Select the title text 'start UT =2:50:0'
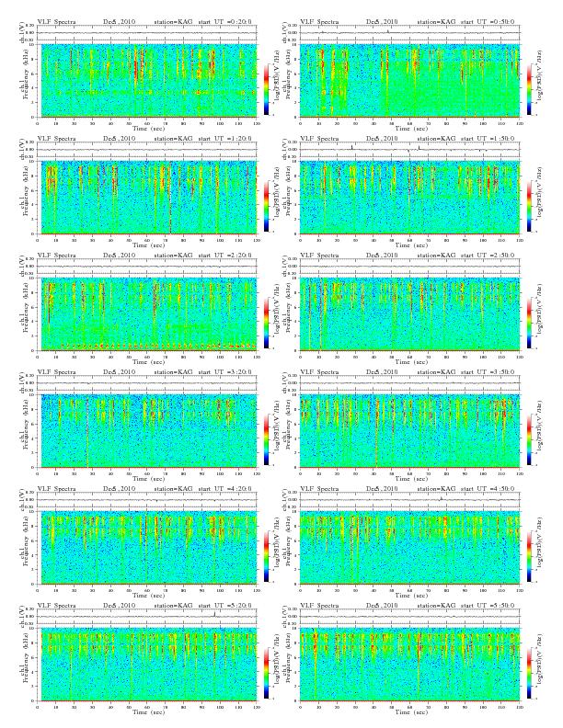This screenshot has width=563, height=728. (x=488, y=256)
